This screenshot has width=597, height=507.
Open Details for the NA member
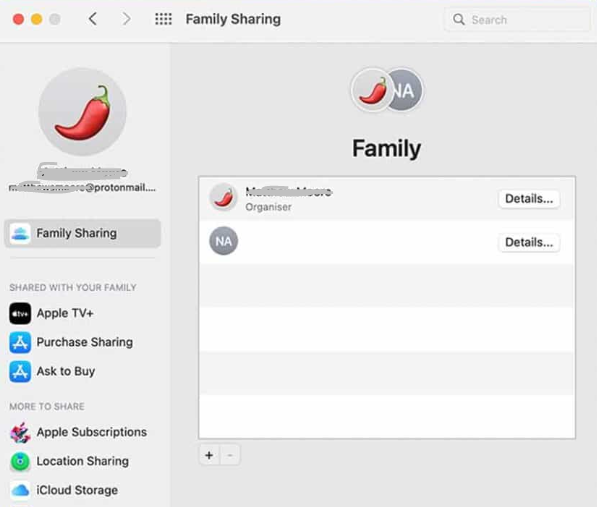[529, 242]
